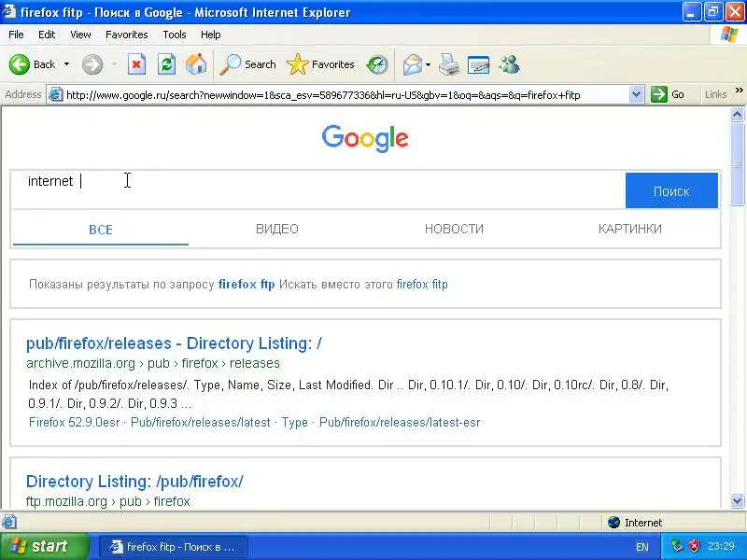Click the IE icon in title bar
The width and height of the screenshot is (747, 560).
tap(9, 11)
